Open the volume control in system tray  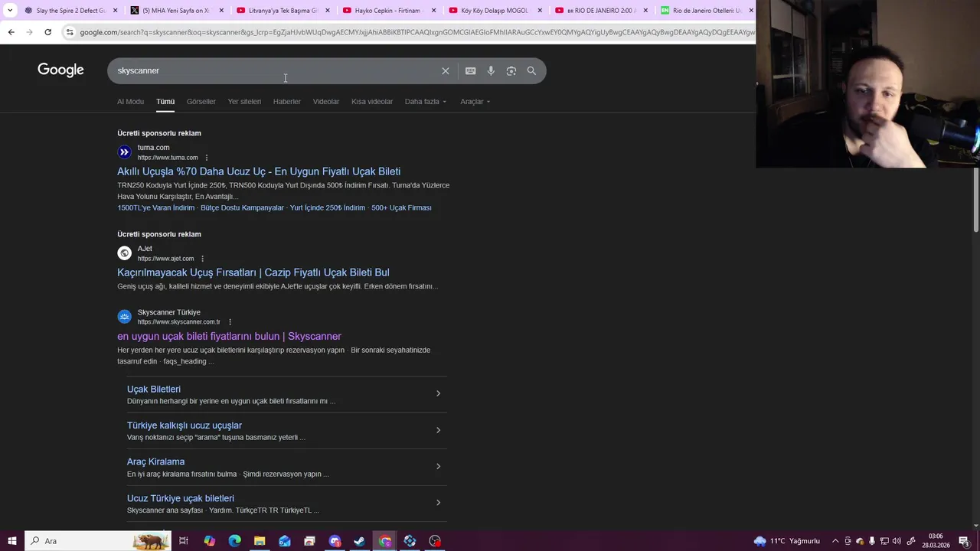click(897, 541)
